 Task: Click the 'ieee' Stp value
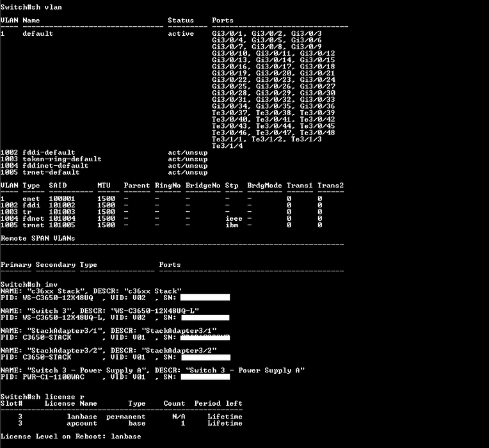click(234, 218)
